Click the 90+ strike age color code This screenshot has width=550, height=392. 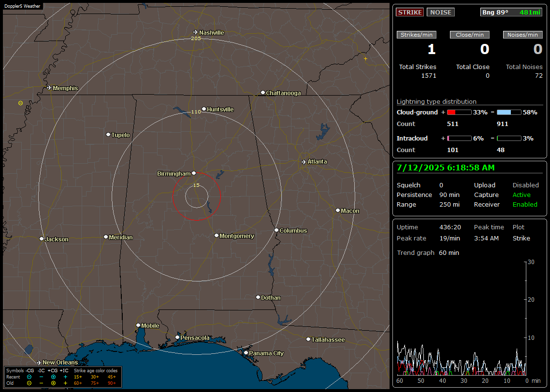[112, 383]
